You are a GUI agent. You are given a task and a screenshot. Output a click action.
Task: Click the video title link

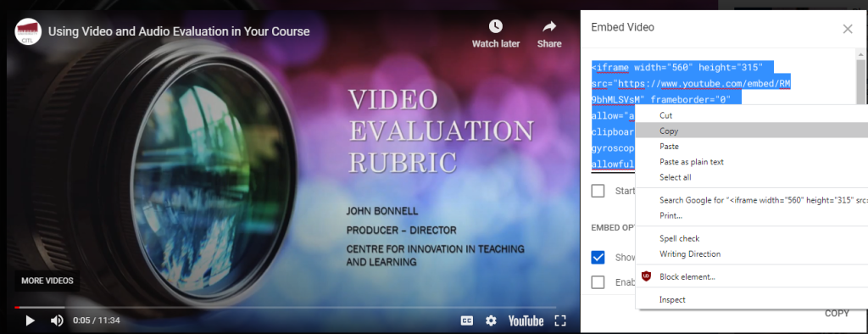coord(179,31)
